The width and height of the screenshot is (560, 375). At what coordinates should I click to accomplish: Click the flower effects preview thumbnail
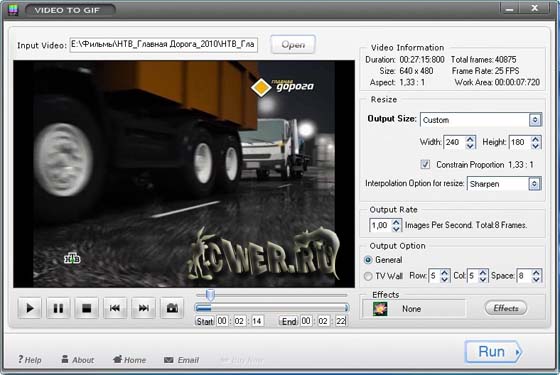(380, 309)
